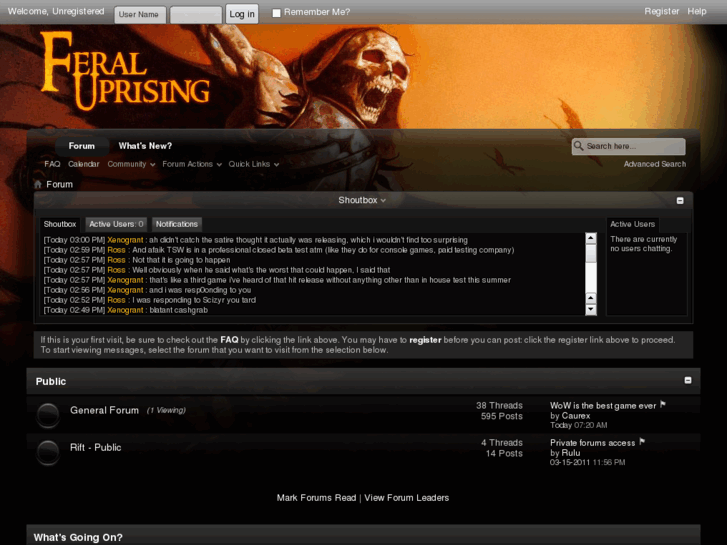Click Xenogrant name in 03:00 PM message
Screen dimensions: 727x545
click(125, 240)
